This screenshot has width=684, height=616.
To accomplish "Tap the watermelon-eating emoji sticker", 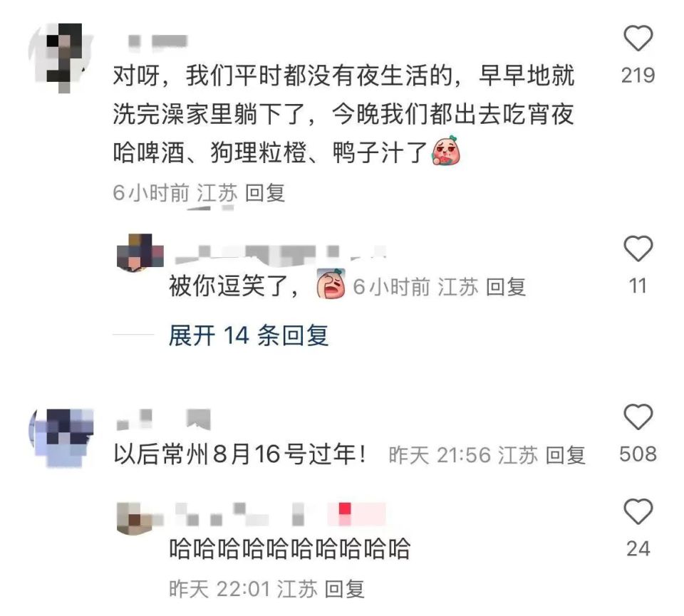I will coord(446,151).
